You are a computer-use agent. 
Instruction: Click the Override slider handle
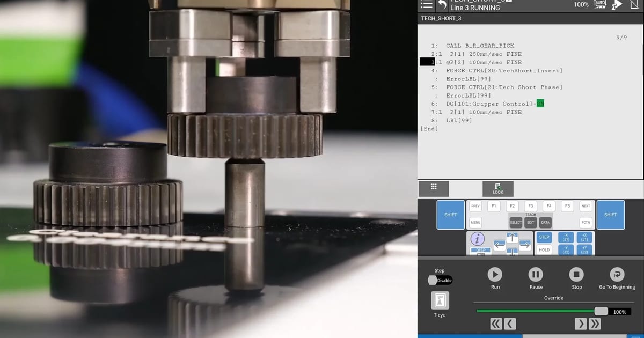[x=601, y=311]
